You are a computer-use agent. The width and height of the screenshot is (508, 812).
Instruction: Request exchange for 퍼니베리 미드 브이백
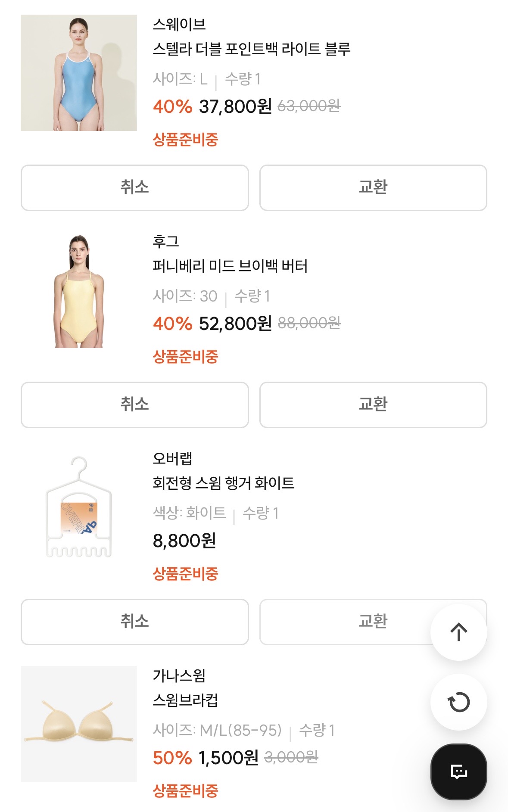click(x=373, y=405)
